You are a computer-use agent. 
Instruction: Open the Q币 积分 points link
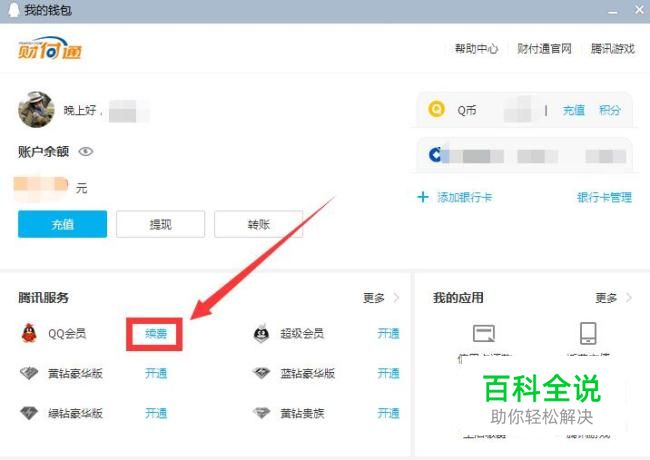pos(610,110)
